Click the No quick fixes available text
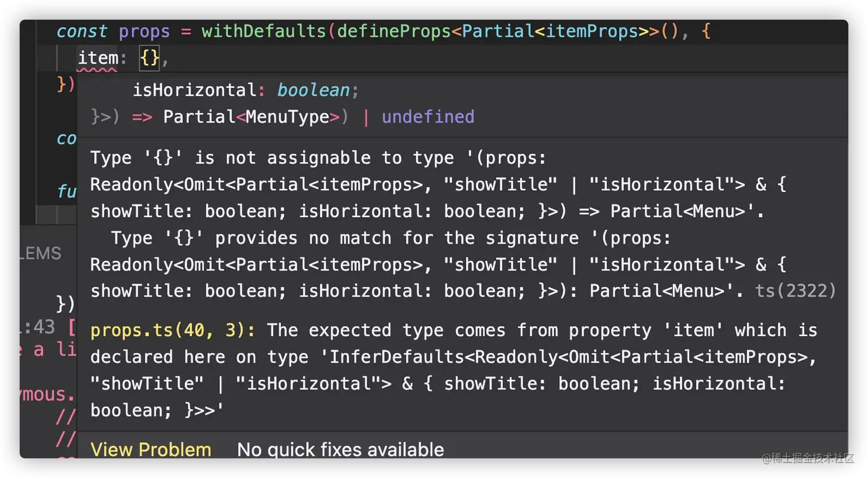Screen dimensions: 868x478 340,449
